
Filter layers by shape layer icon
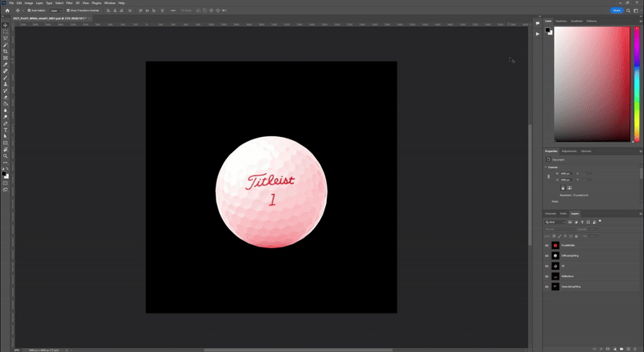pos(588,222)
